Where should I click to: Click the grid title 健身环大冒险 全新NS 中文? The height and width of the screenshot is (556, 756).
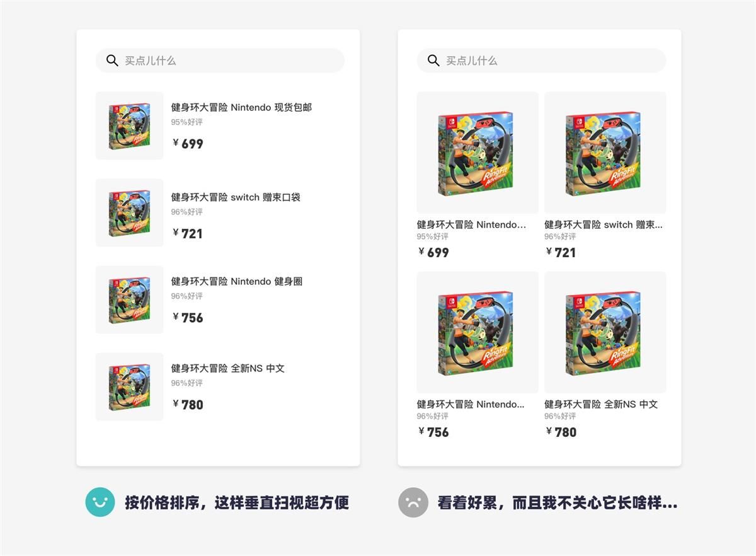[x=601, y=404]
